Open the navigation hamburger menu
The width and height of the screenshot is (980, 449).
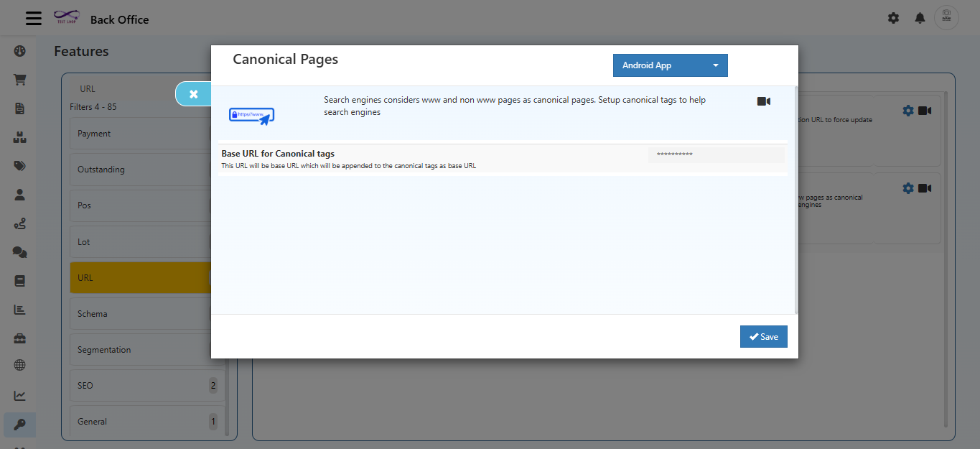(33, 18)
